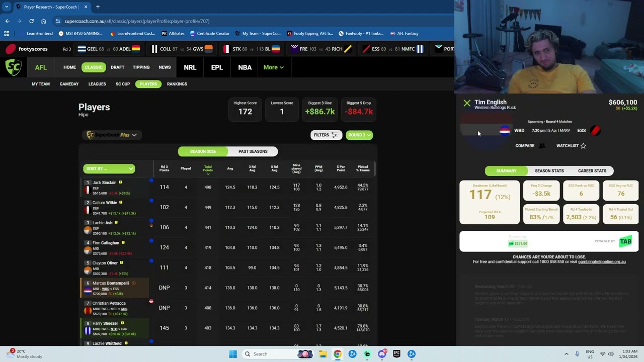This screenshot has width=644, height=362.
Task: Expand the SuperCoach Plus dropdown
Action: click(112, 135)
